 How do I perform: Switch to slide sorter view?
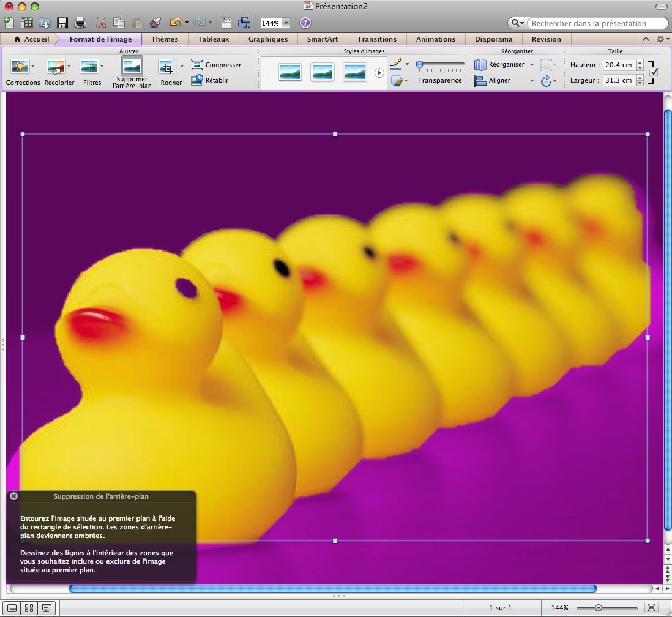coord(29,608)
